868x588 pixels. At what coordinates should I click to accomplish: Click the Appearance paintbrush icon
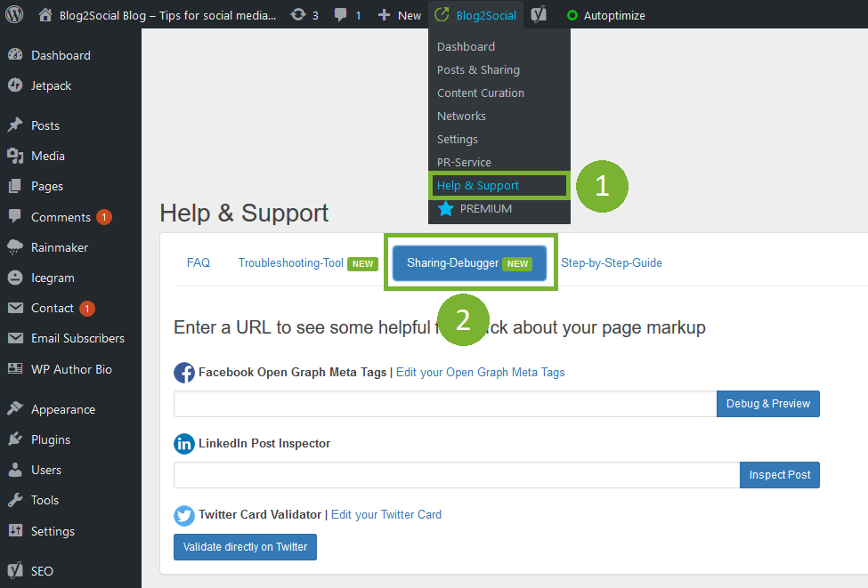coord(15,409)
